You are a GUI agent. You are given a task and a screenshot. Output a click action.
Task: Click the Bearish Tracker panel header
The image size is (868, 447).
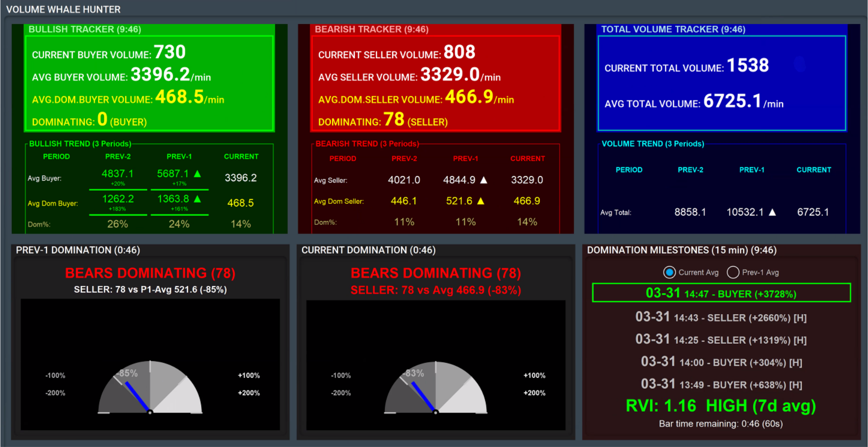371,29
